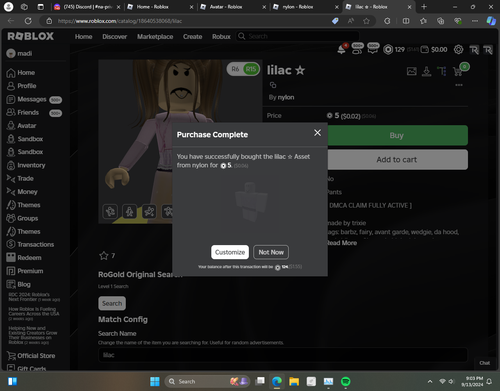Click the Search Name input field
The width and height of the screenshot is (500, 391).
(283, 355)
